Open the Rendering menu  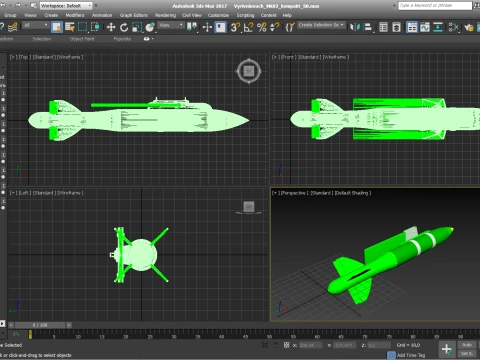[165, 15]
